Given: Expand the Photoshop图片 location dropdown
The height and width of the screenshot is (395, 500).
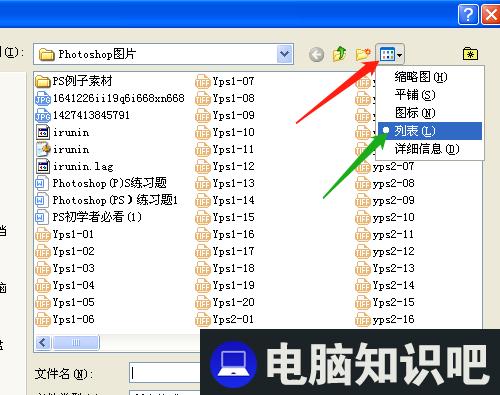Looking at the screenshot, I should (x=284, y=54).
